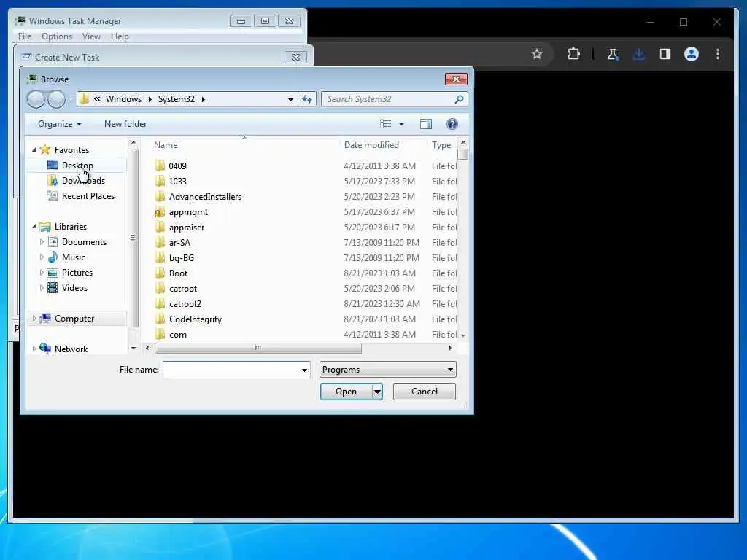Sort by the Type column header
This screenshot has height=560, width=747.
(443, 145)
